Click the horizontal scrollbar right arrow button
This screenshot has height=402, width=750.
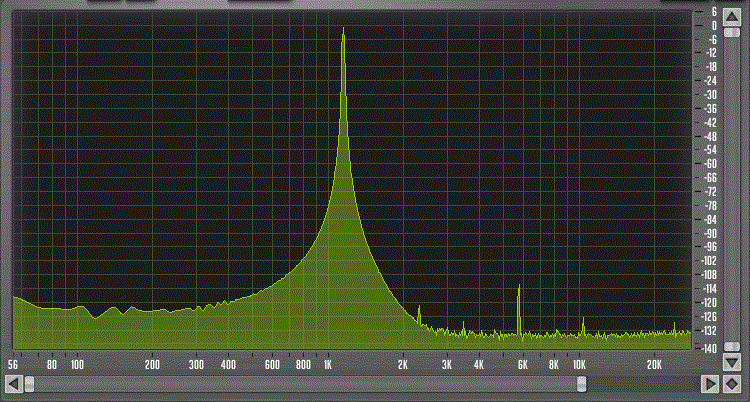pyautogui.click(x=710, y=384)
